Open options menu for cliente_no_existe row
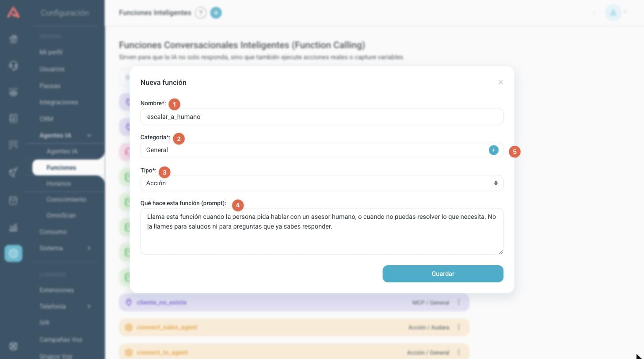Screen dimensions: 644x359 pos(458,302)
